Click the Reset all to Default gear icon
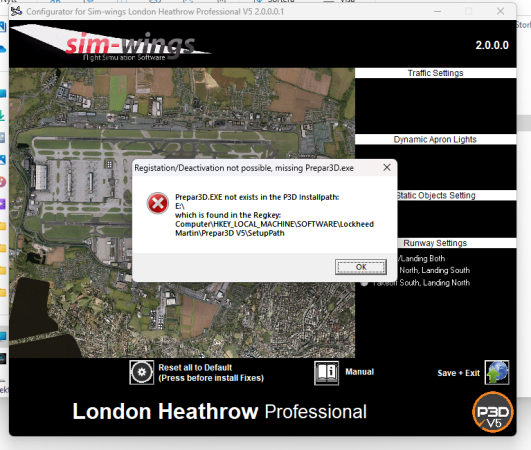The height and width of the screenshot is (450, 531). point(142,372)
